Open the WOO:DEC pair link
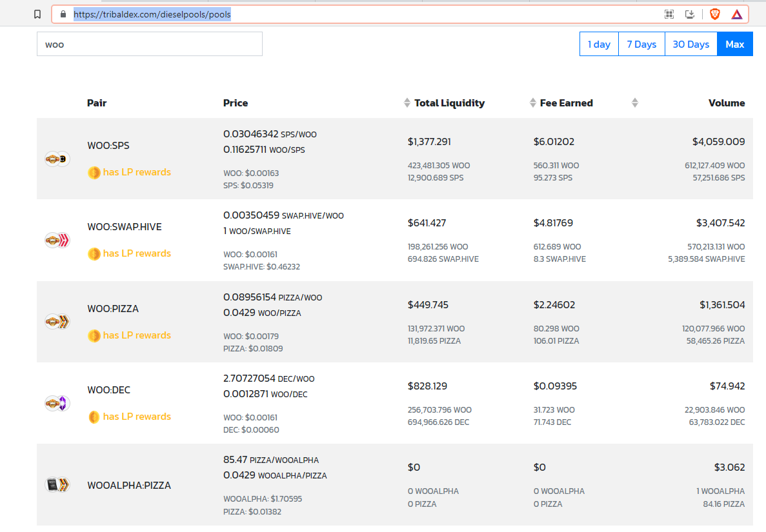The width and height of the screenshot is (766, 532). pyautogui.click(x=109, y=390)
